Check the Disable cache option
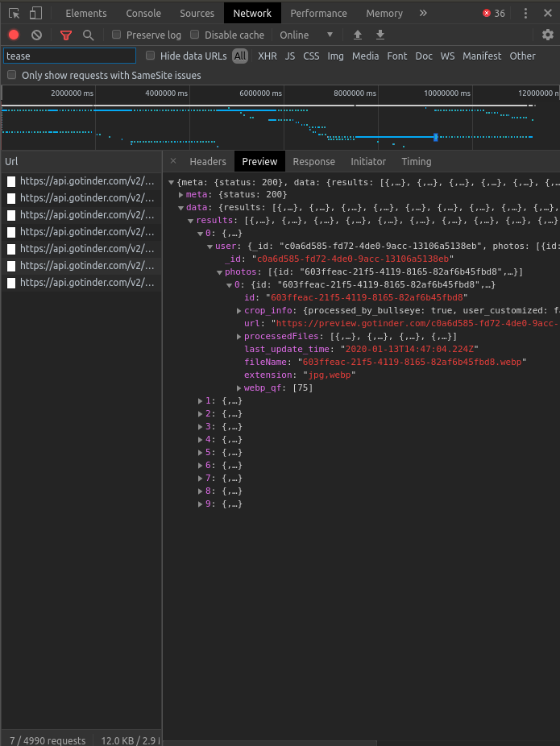 click(x=195, y=35)
